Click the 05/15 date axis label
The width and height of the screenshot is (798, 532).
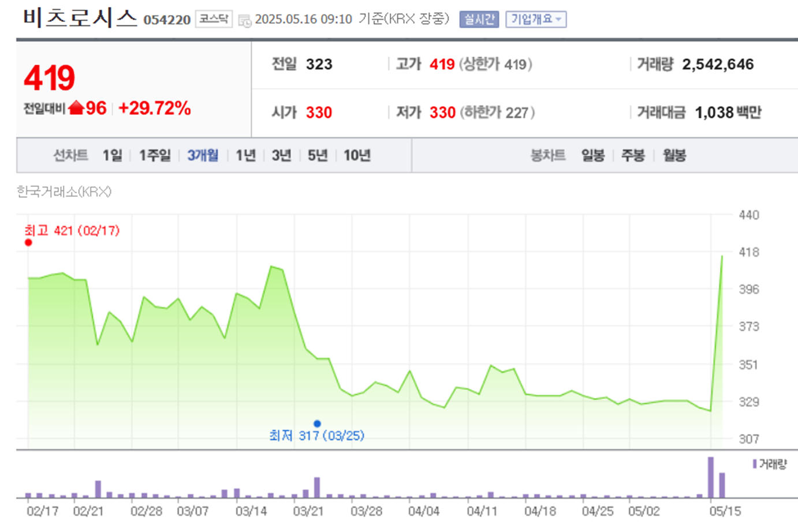point(725,511)
